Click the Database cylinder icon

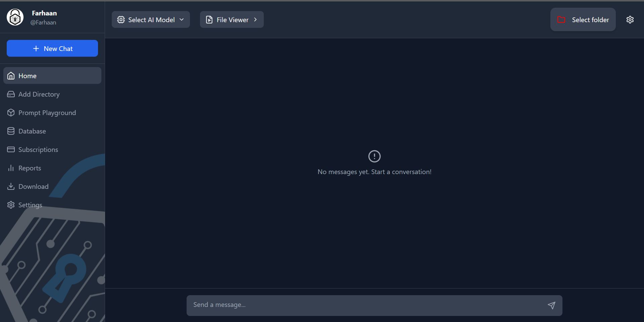tap(11, 131)
